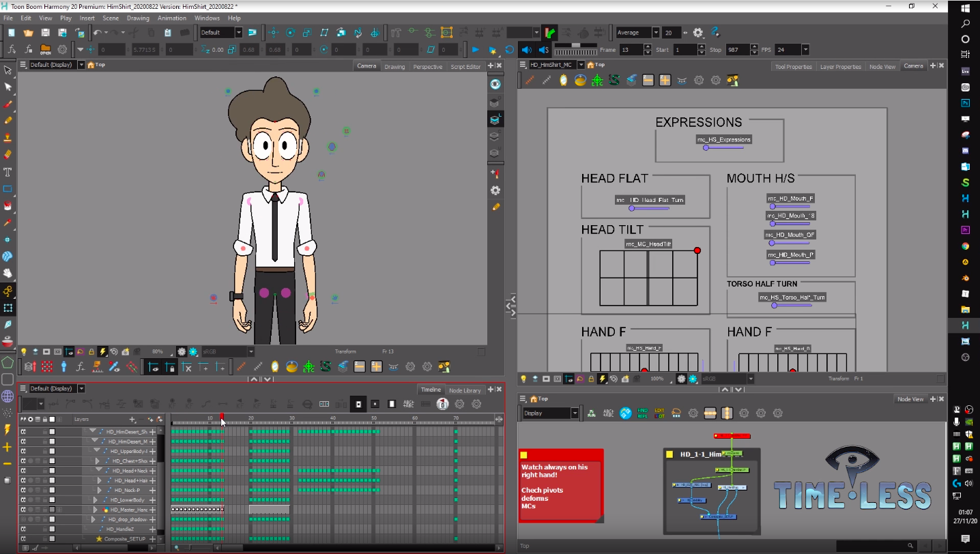Click the red Head Tilt controller point

tap(697, 250)
